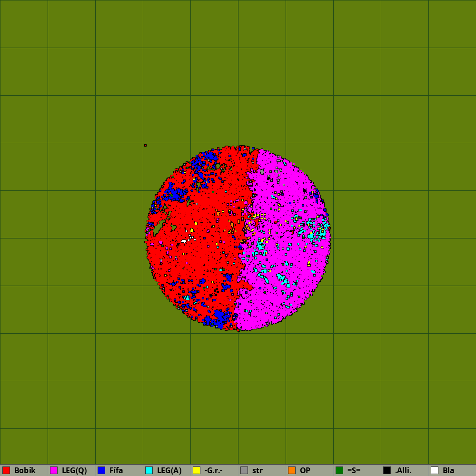Click the cyan LEG(A) legend swatch
Screen dimensions: 476x476
coord(149,470)
